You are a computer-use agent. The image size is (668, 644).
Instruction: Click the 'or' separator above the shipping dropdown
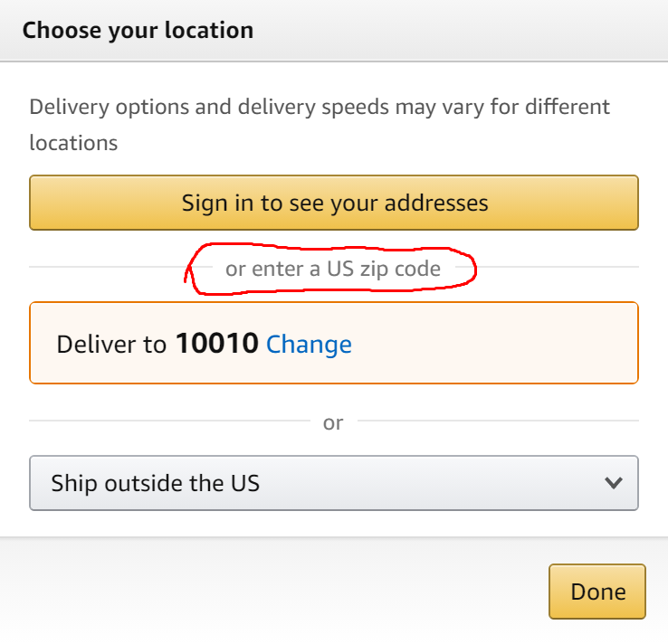click(x=333, y=422)
